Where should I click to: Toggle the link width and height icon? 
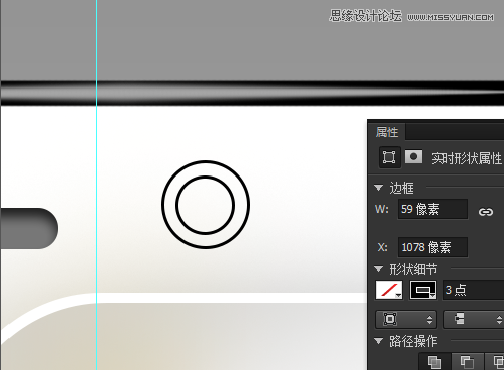[485, 212]
